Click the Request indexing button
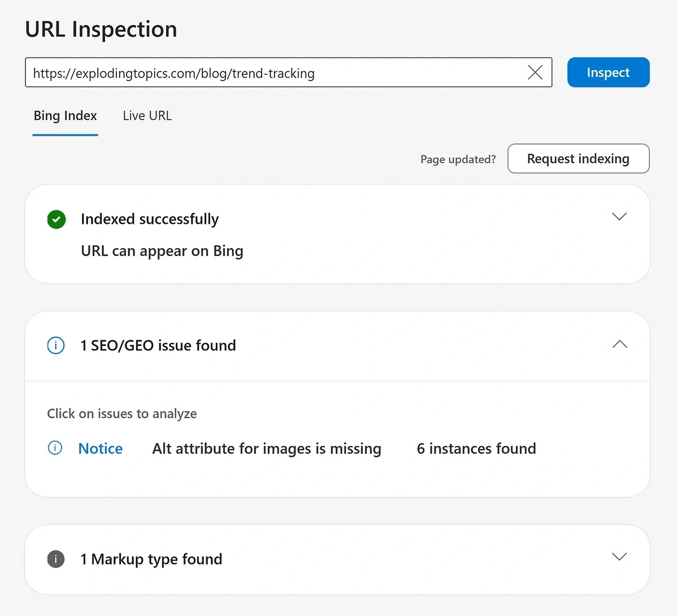The height and width of the screenshot is (616, 678). pyautogui.click(x=578, y=159)
